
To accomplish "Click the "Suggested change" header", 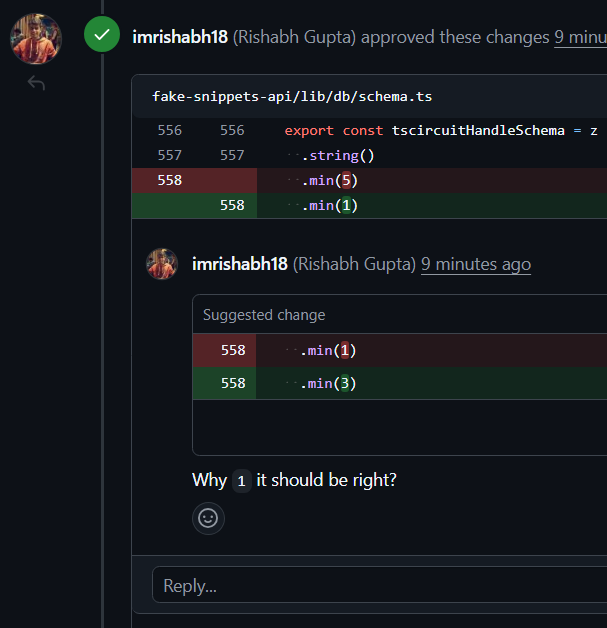I will (x=264, y=315).
